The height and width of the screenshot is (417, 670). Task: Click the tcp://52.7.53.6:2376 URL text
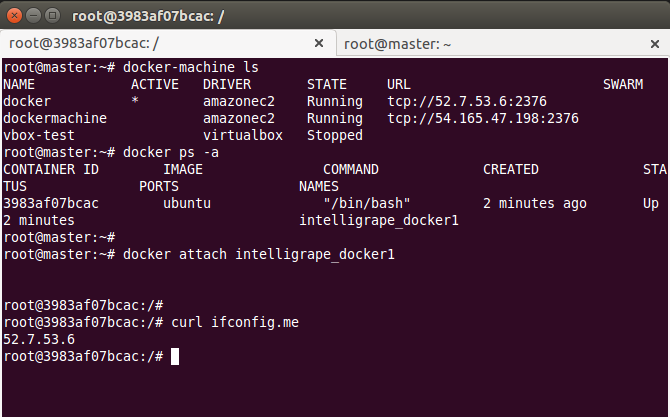click(467, 101)
